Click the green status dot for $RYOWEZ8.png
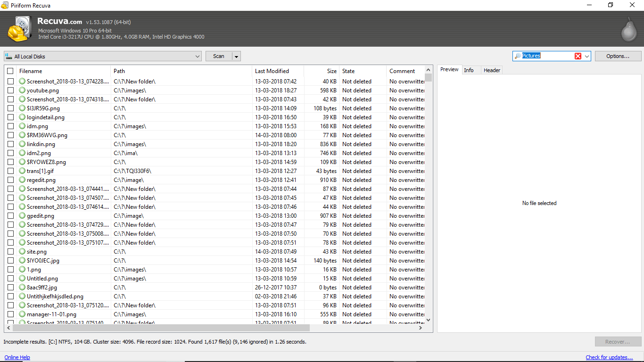The image size is (644, 362). click(22, 162)
